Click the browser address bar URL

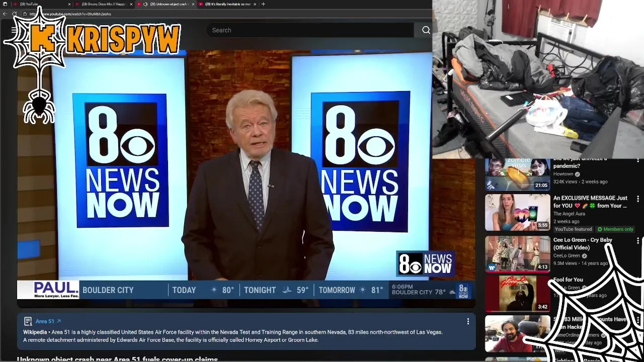point(70,14)
